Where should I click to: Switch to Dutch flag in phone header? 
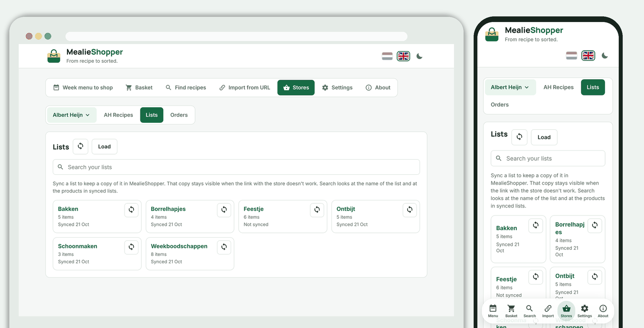[571, 56]
